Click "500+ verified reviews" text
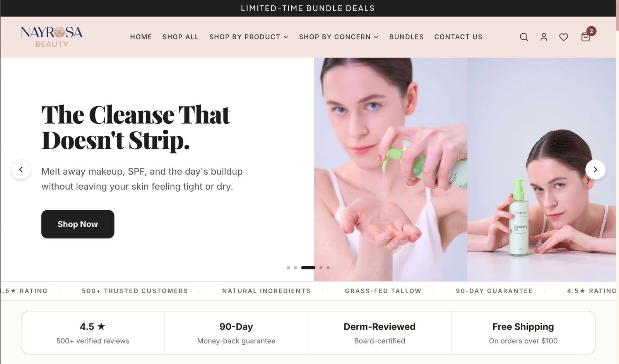 93,341
